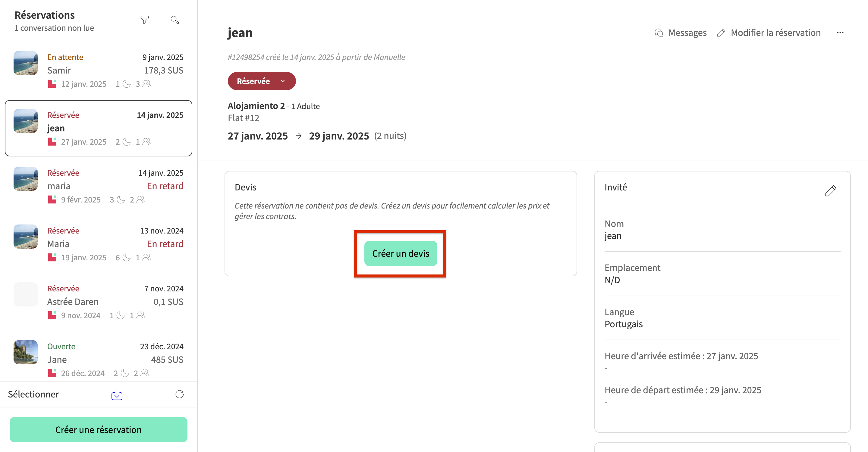Refresh the reservation list with the reload icon
Viewport: 868px width, 452px height.
(180, 394)
